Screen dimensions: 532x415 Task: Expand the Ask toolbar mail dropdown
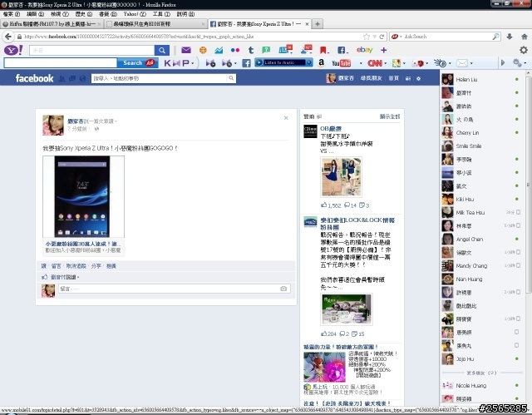(x=471, y=63)
